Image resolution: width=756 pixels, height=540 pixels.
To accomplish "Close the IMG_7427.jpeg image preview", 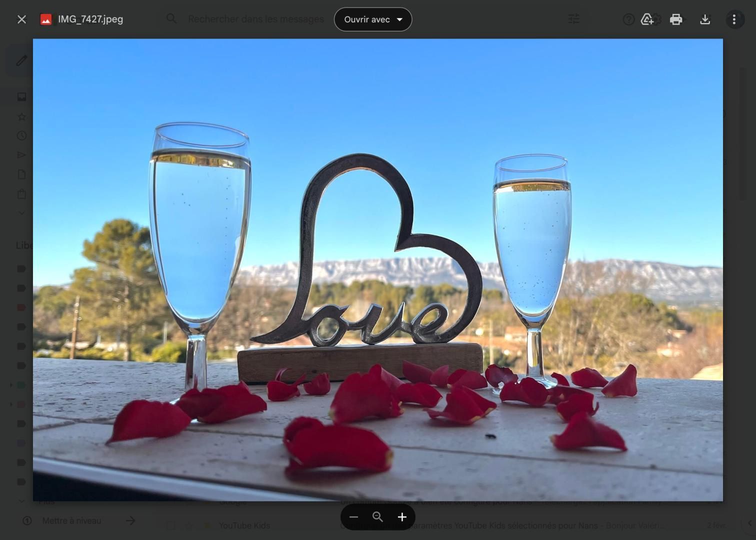I will click(21, 19).
